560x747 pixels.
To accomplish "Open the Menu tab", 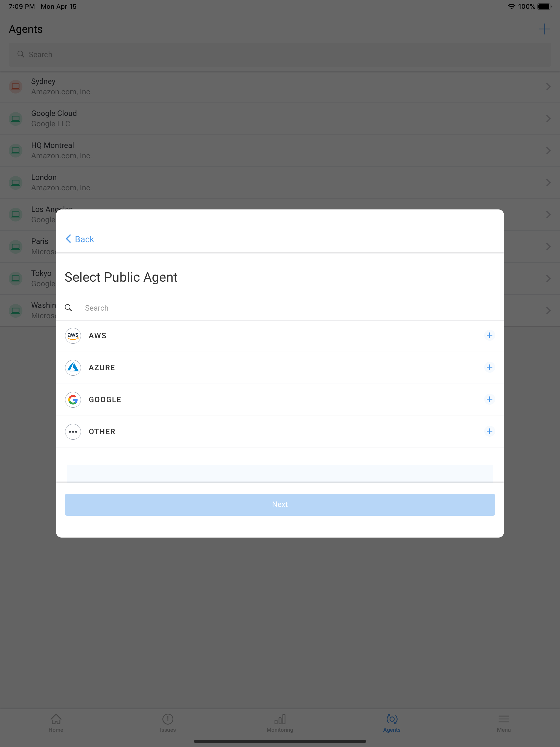I will (504, 723).
